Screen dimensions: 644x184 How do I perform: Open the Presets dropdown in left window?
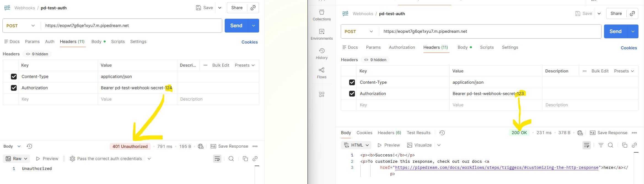(245, 65)
